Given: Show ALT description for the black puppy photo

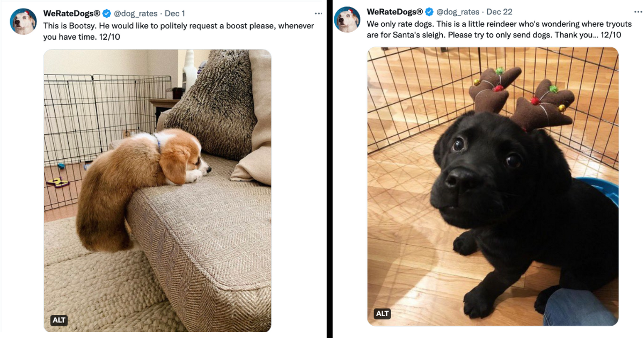Looking at the screenshot, I should click(382, 313).
